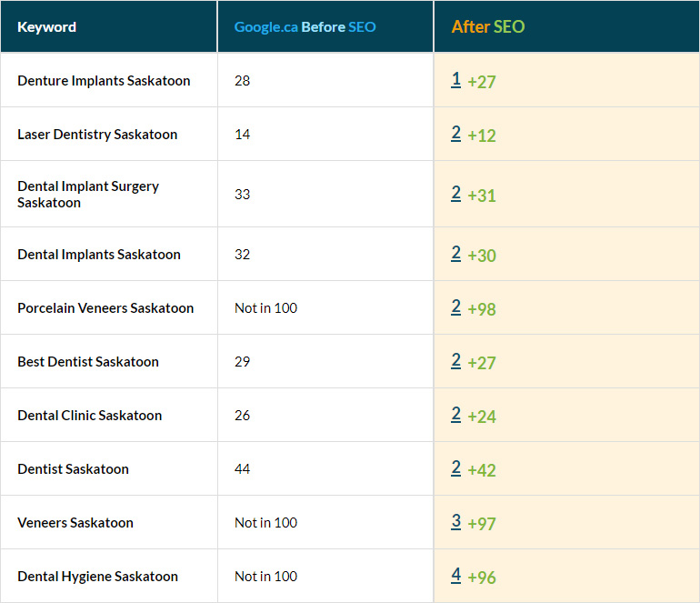Select the before-SEO value 44

tap(242, 469)
